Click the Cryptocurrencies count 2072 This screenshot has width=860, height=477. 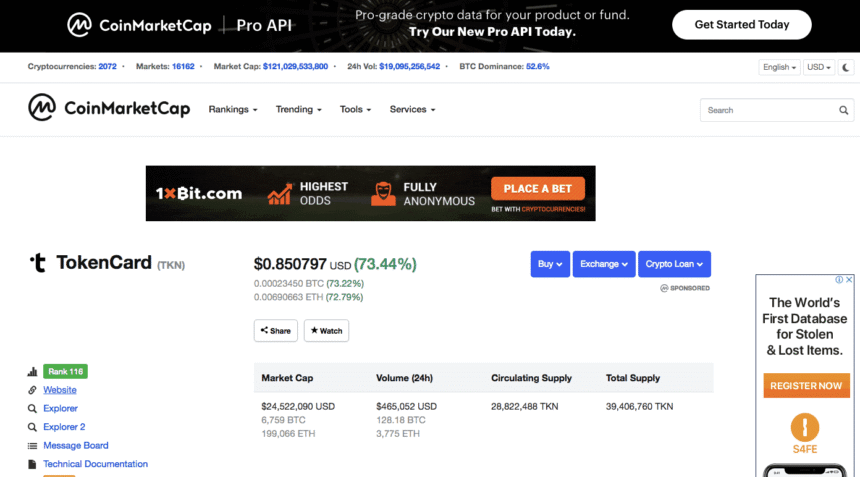pos(108,66)
